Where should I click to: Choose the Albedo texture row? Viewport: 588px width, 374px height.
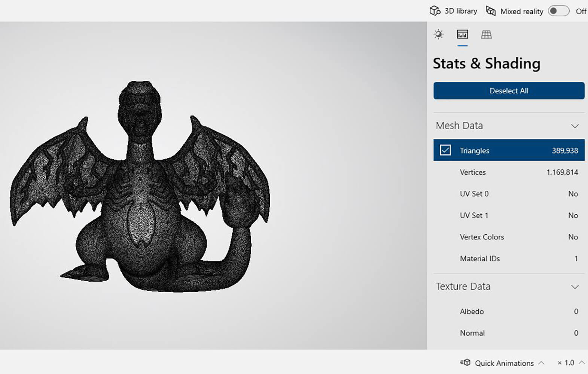(509, 312)
